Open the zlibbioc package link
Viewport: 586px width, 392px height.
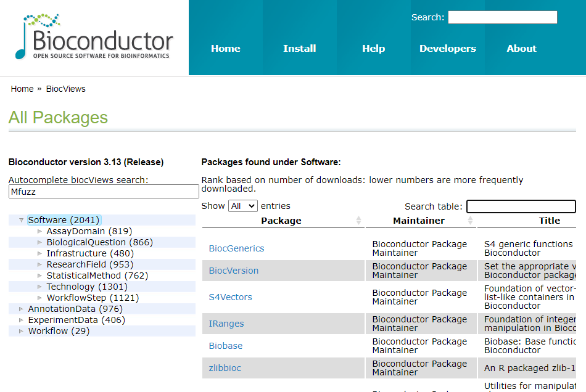(225, 368)
